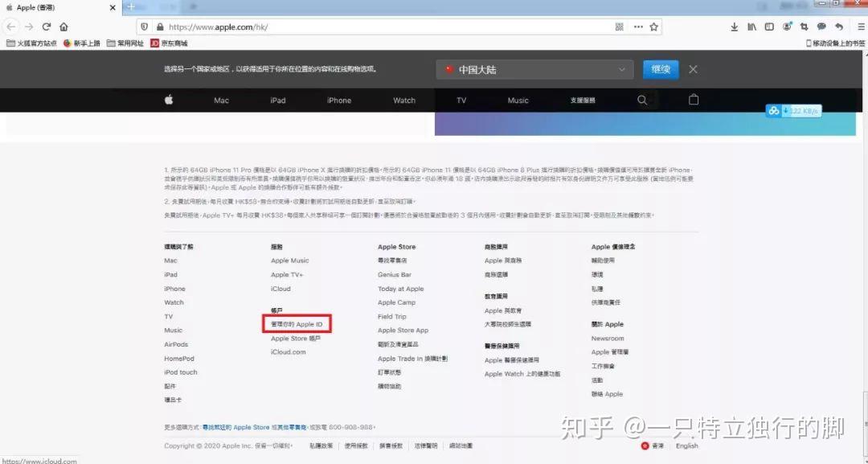Click the 香港 region selector link
Screen dimensions: 868x464
pos(653,446)
